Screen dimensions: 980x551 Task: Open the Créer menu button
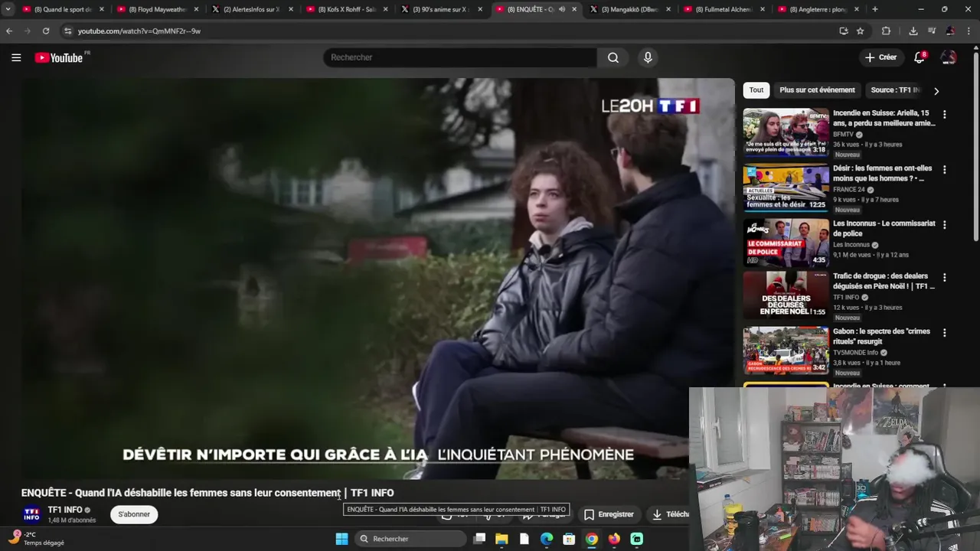coord(880,57)
